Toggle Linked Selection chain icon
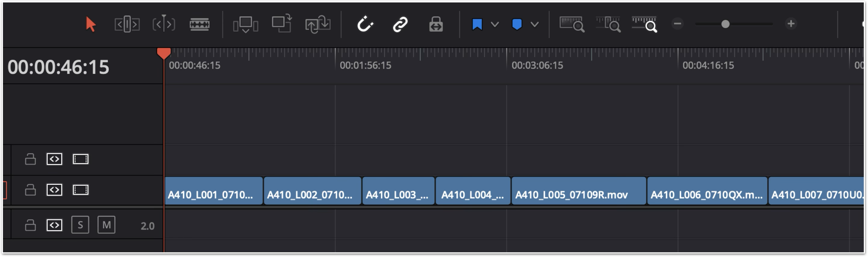Image resolution: width=868 pixels, height=257 pixels. pos(400,24)
